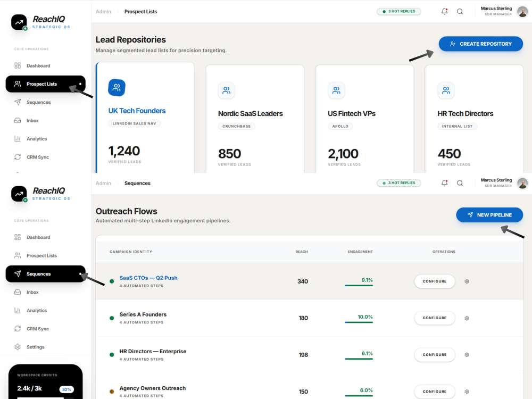
Task: Click the Engagement column header
Action: click(x=360, y=252)
